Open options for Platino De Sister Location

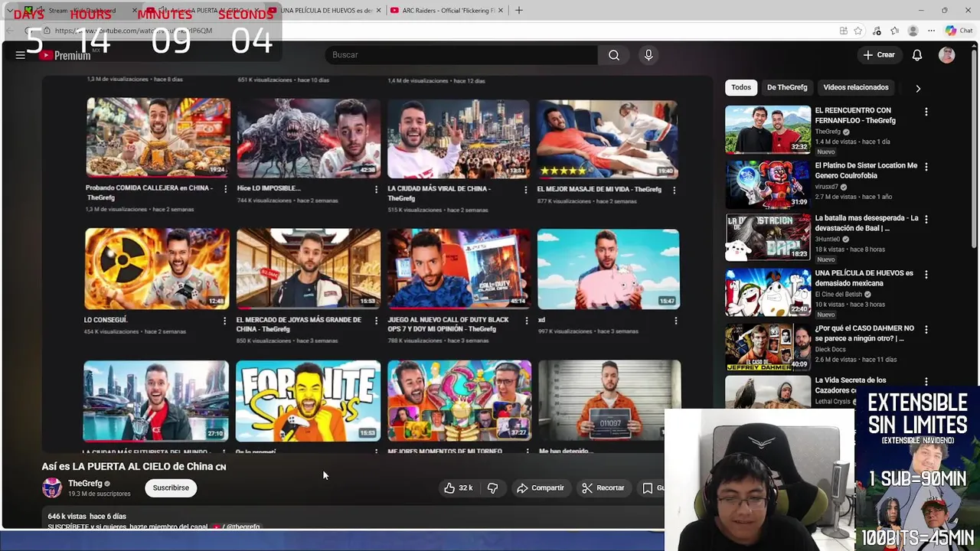[x=926, y=167]
